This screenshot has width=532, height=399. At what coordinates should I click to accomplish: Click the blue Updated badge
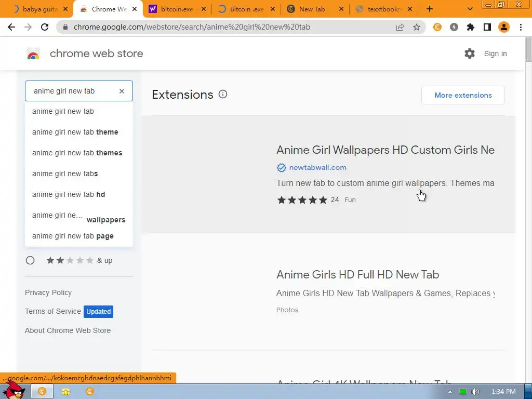98,312
